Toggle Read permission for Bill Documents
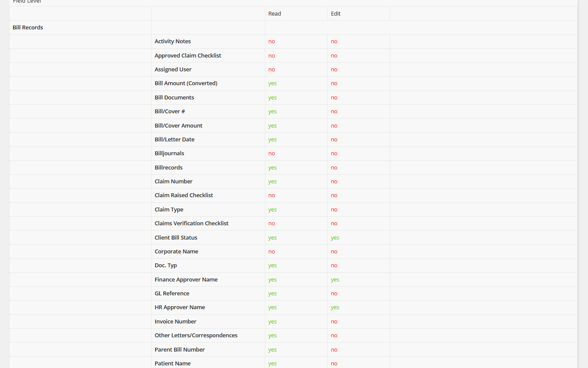 click(272, 98)
